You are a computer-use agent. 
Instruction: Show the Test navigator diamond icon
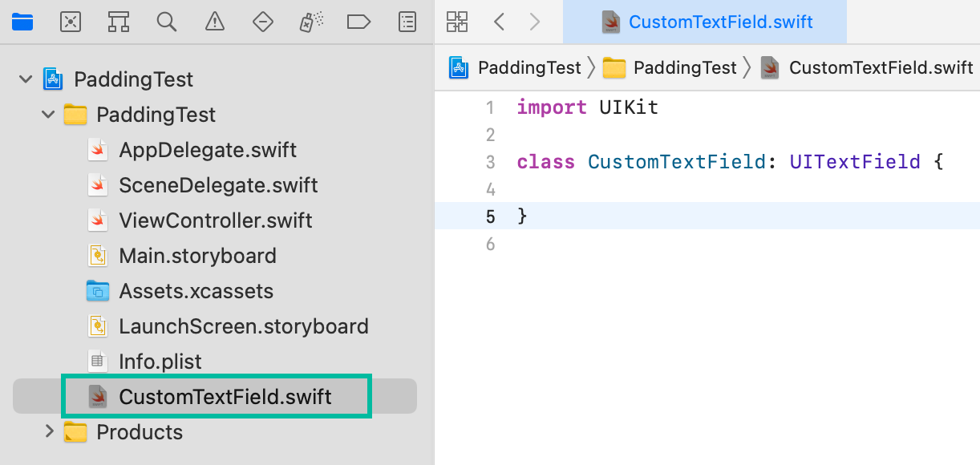[263, 22]
